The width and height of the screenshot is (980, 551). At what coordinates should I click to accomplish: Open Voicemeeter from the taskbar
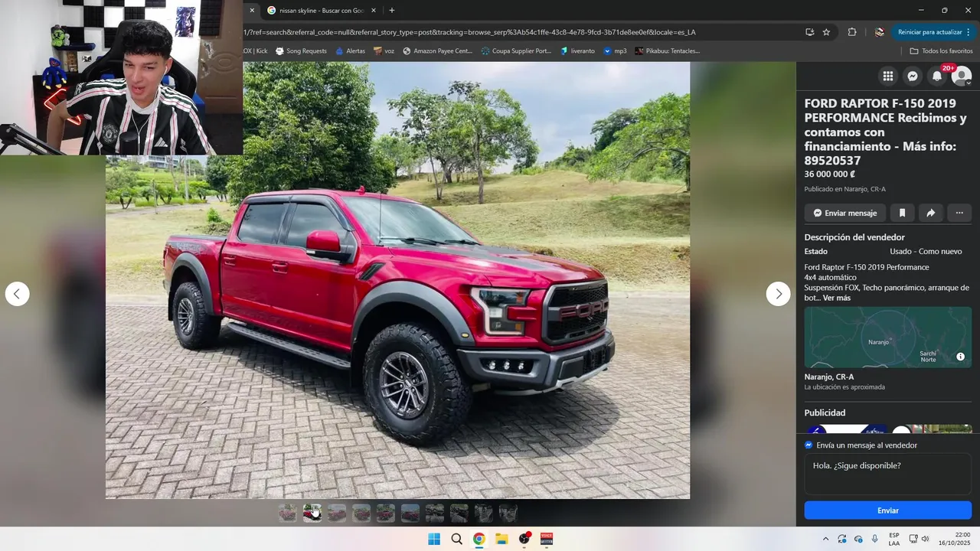coord(547,539)
